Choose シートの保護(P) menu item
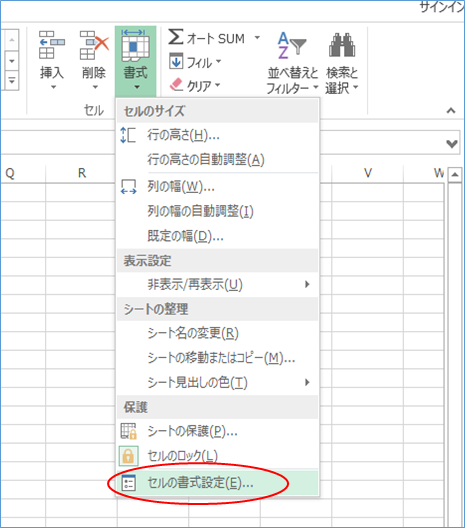The height and width of the screenshot is (528, 465). click(218, 431)
